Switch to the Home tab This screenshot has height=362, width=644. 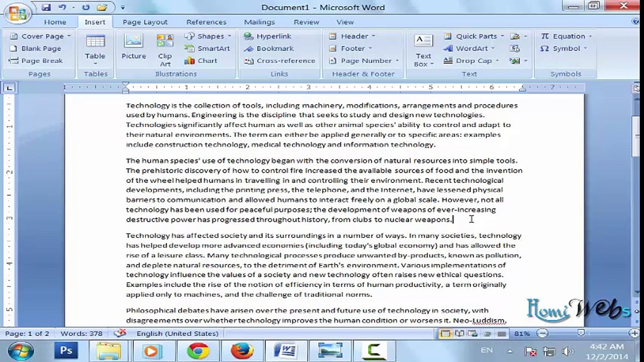click(55, 22)
